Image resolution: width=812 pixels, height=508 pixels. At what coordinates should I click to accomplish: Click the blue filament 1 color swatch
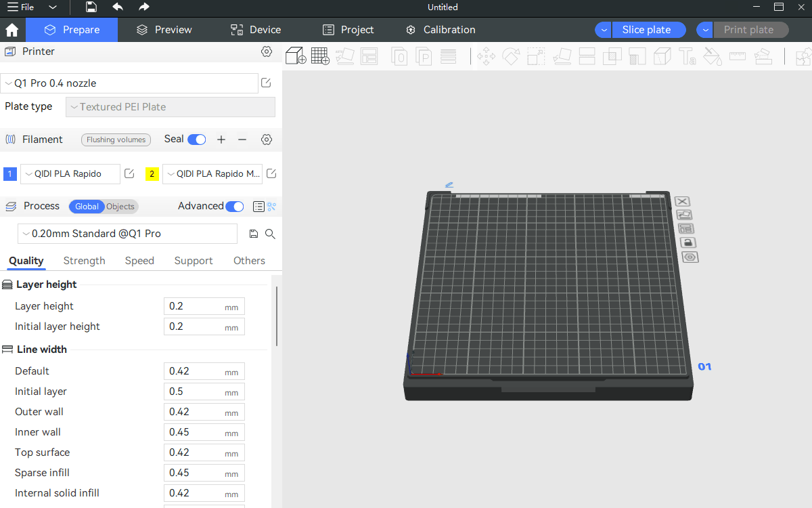[10, 174]
